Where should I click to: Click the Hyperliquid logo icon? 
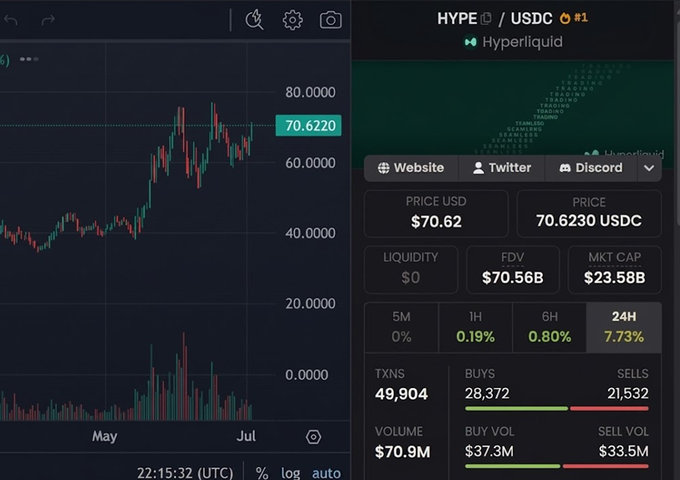[x=471, y=42]
